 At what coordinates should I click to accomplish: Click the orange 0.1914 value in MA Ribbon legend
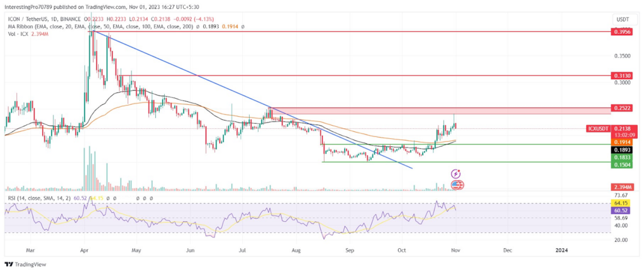[x=231, y=26]
